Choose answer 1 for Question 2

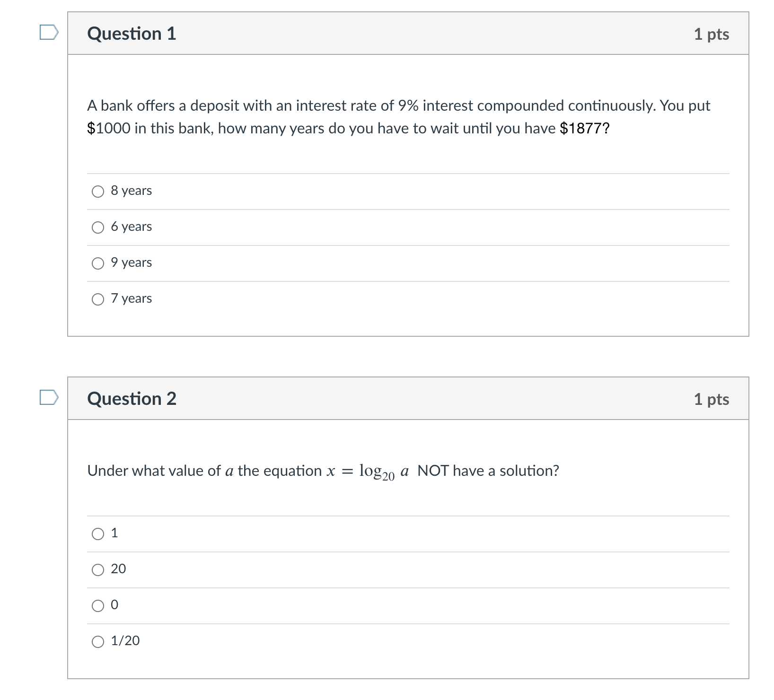[x=98, y=534]
